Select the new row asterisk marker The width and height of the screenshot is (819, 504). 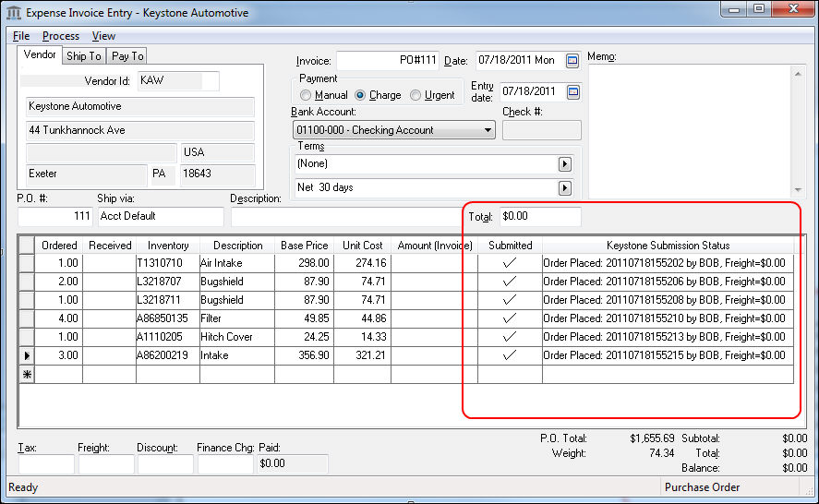tap(27, 375)
